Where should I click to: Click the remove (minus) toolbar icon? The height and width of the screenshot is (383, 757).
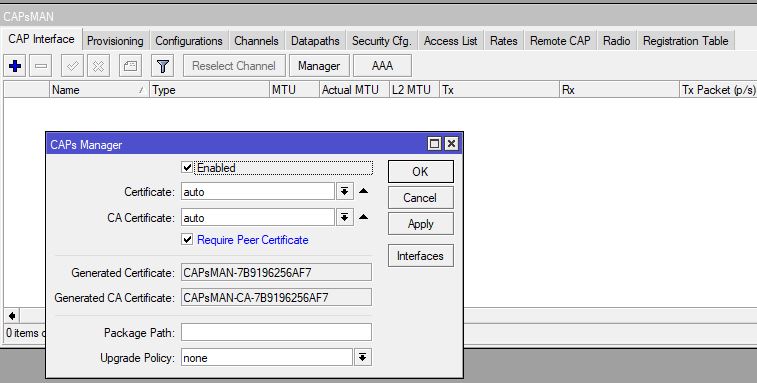(x=41, y=66)
